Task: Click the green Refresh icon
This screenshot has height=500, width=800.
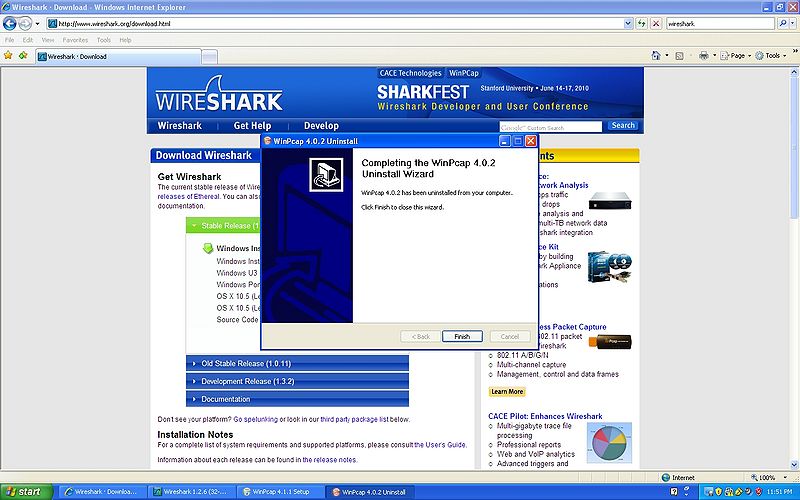Action: (x=641, y=23)
